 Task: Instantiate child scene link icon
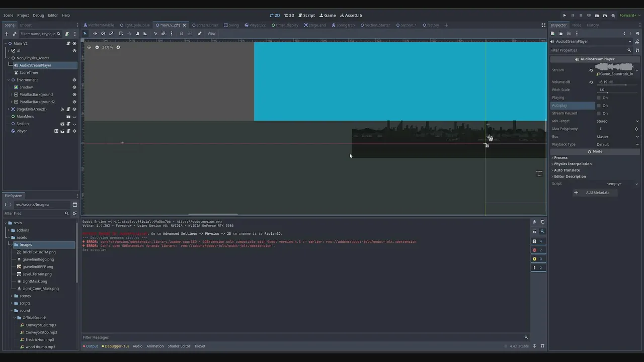pos(15,34)
